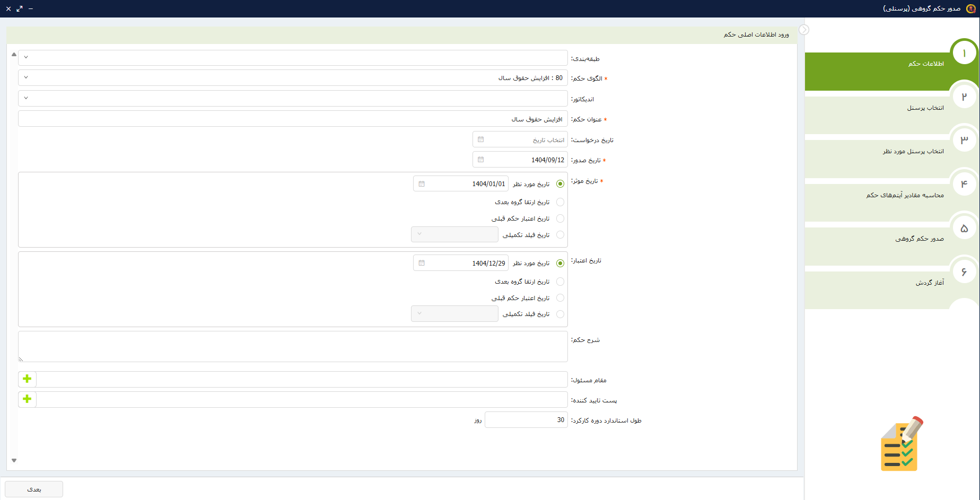980x500 pixels.
Task: Add مقام مسئول with green plus
Action: [x=27, y=379]
